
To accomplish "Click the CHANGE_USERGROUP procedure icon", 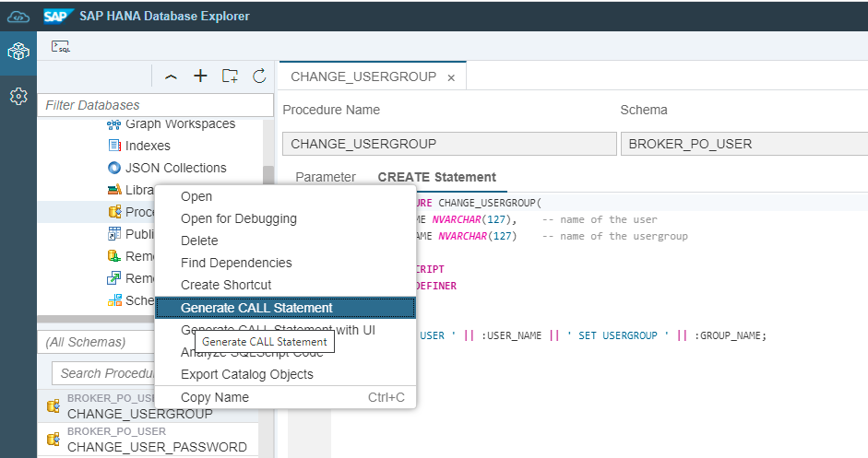I will pyautogui.click(x=54, y=406).
